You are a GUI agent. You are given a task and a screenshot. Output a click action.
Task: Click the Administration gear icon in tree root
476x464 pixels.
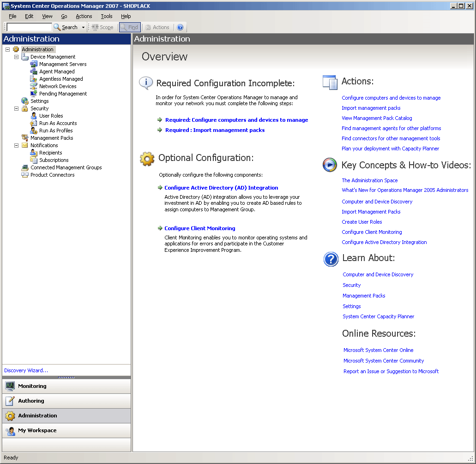[16, 49]
